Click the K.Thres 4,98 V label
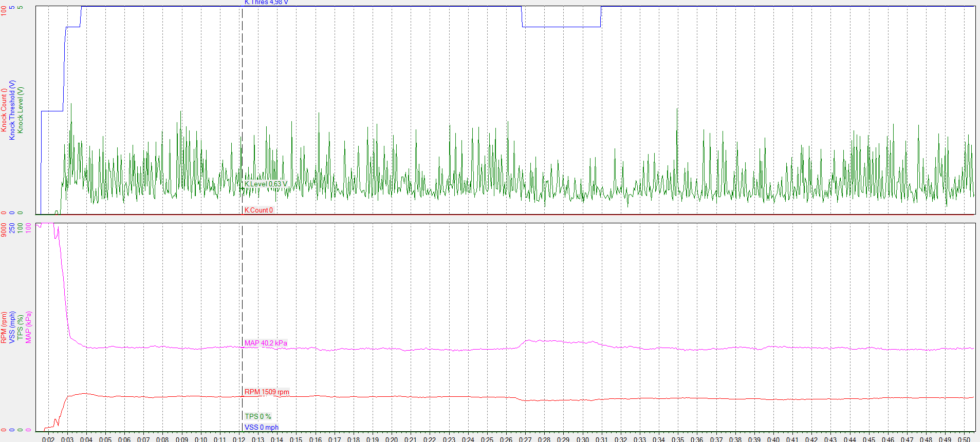980x442 pixels. click(x=266, y=3)
